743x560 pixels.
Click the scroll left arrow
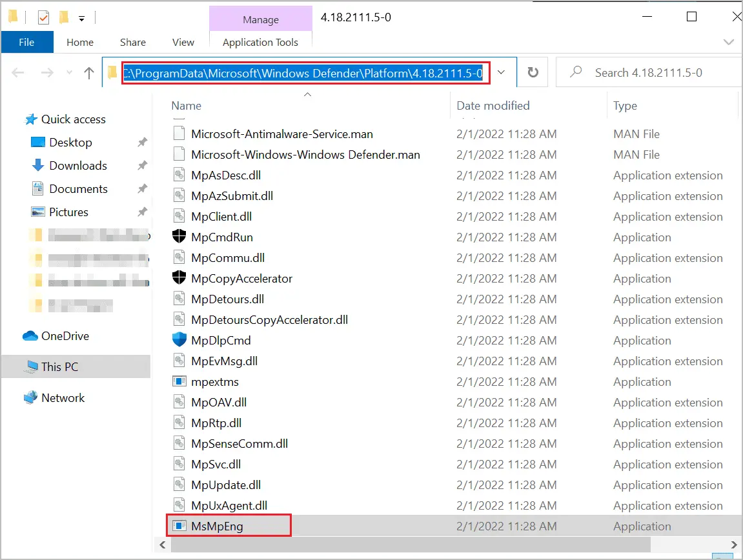[x=163, y=545]
